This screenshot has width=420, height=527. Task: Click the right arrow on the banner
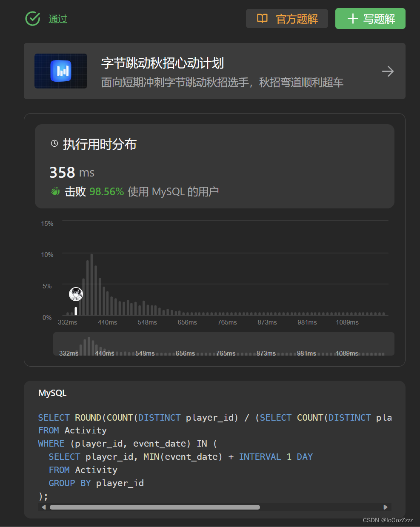pyautogui.click(x=388, y=71)
